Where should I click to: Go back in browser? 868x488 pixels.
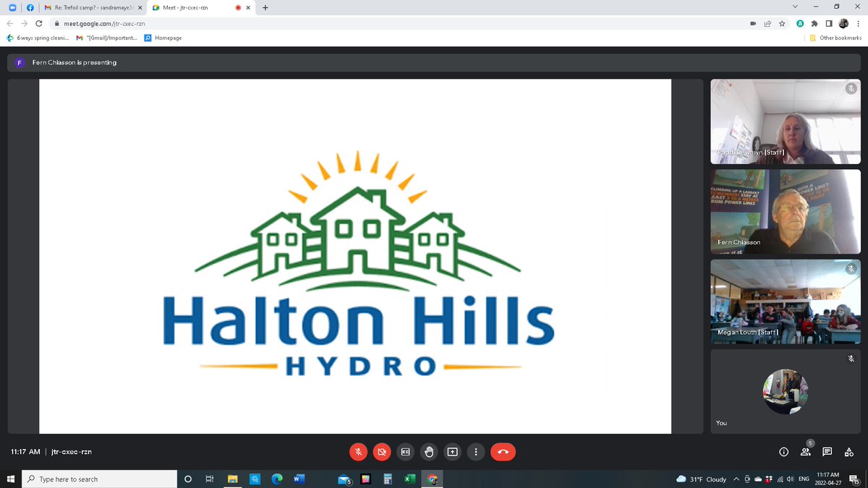(x=9, y=23)
